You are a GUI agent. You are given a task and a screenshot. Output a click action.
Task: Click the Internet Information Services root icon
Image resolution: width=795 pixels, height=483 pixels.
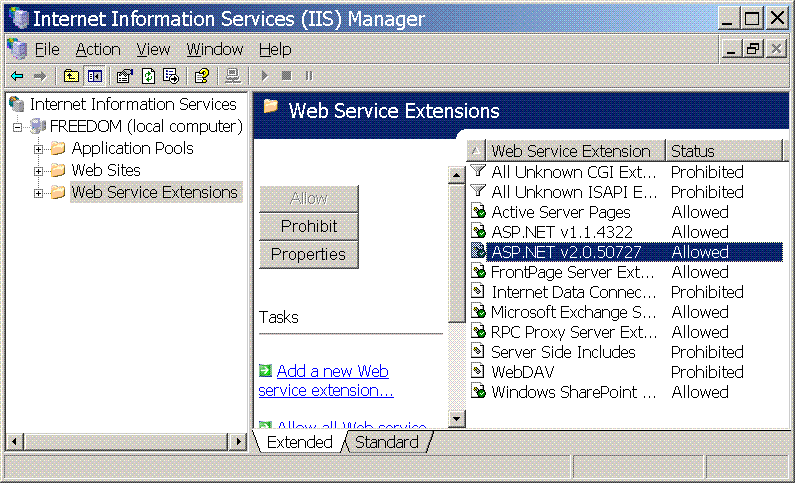point(17,104)
